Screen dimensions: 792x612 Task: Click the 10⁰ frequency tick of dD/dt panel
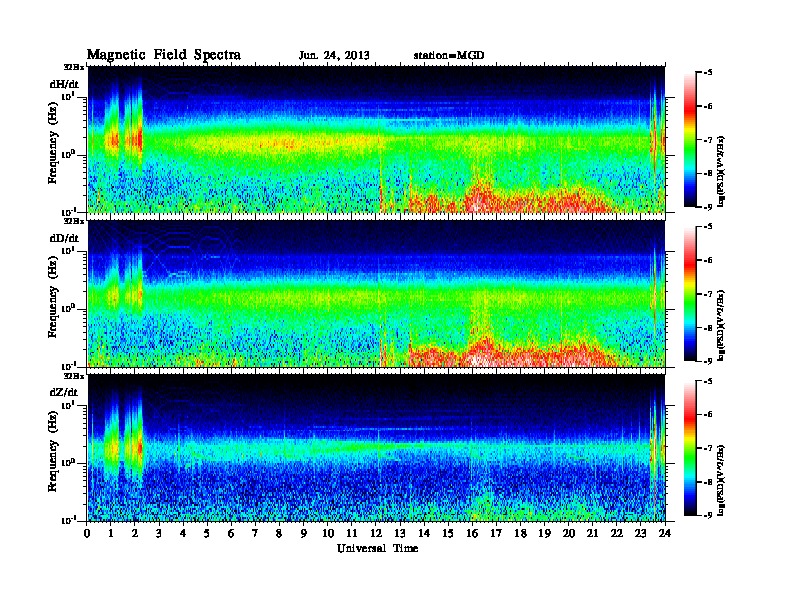(x=68, y=308)
